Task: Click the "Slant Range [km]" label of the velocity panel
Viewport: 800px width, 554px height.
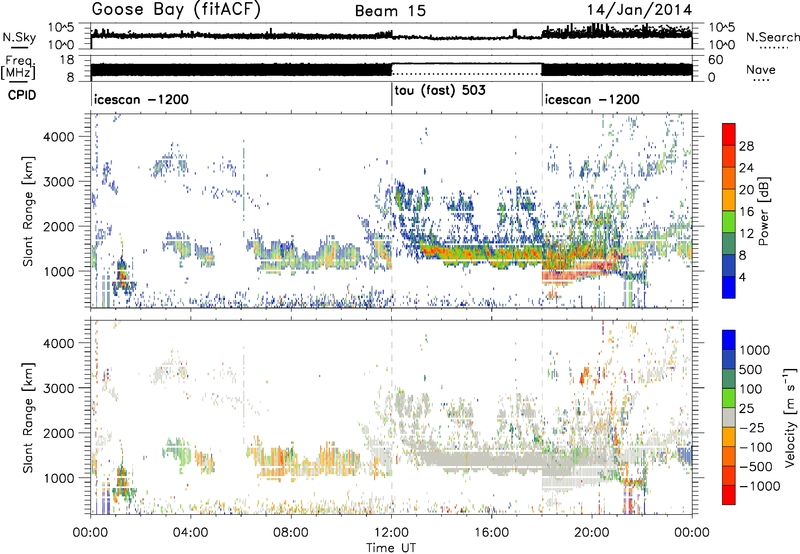Action: (28, 417)
